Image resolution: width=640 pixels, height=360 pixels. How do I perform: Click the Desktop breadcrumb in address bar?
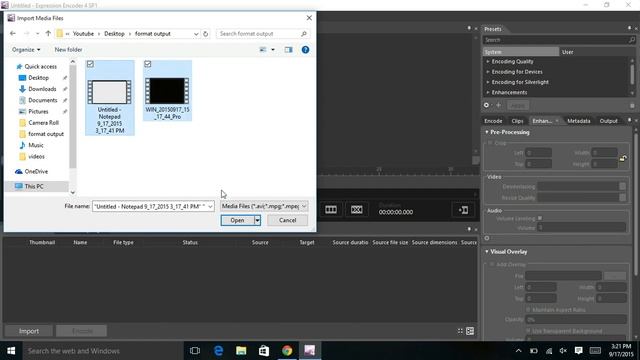click(114, 34)
